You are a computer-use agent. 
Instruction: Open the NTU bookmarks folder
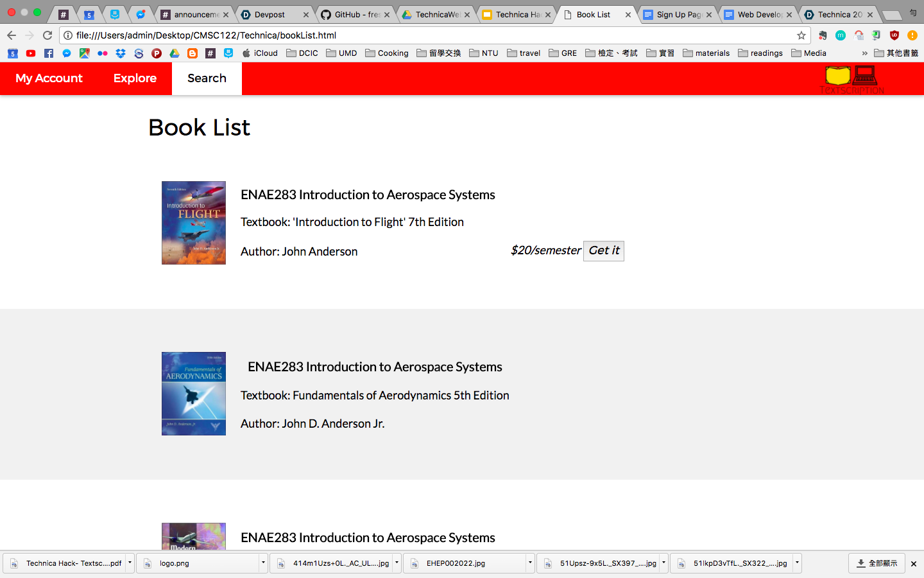[484, 53]
